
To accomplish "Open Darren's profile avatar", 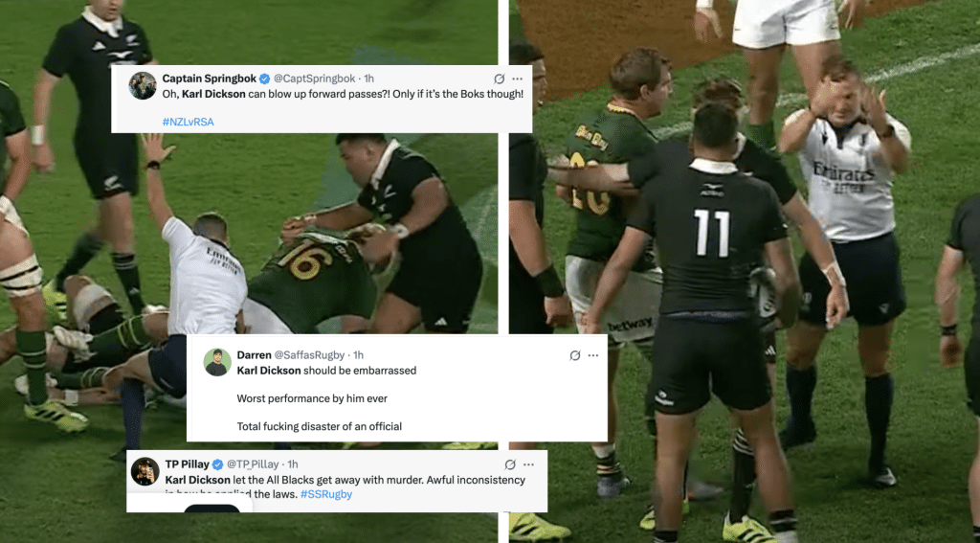I will coord(217,362).
